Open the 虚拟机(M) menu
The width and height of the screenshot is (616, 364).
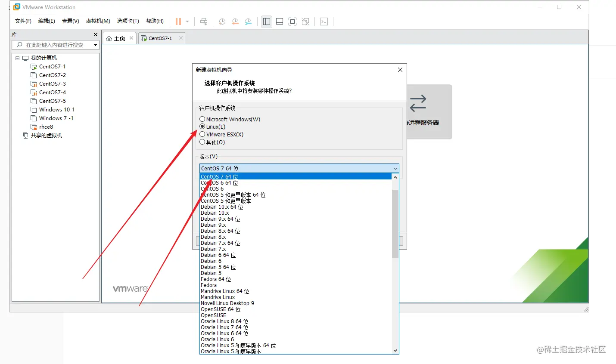[98, 21]
